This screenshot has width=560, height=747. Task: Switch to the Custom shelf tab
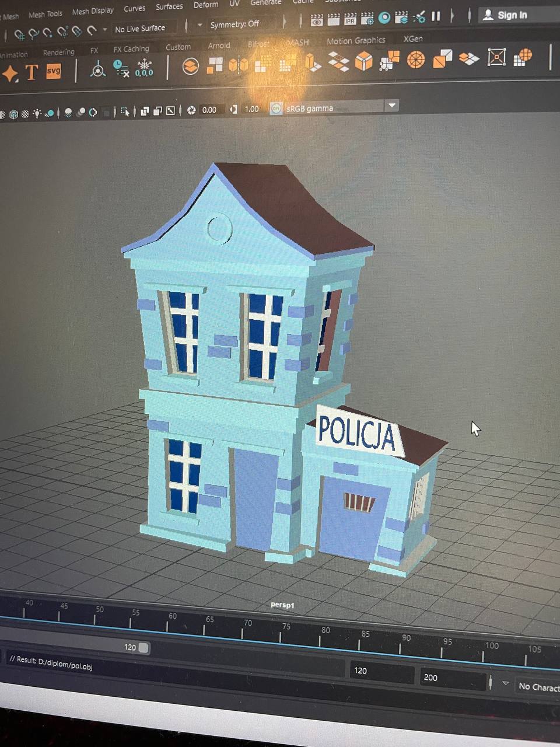point(178,47)
